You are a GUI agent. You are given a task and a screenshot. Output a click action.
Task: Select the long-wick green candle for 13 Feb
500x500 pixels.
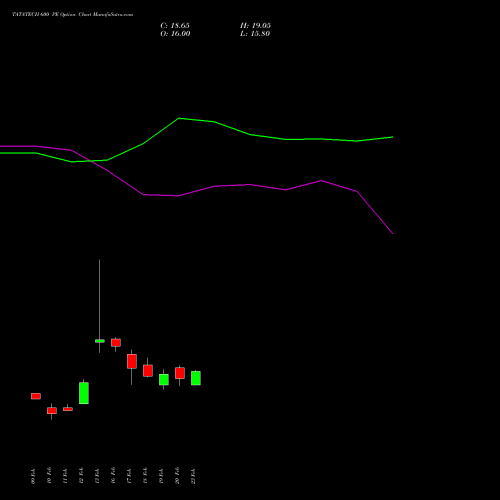[x=100, y=341]
